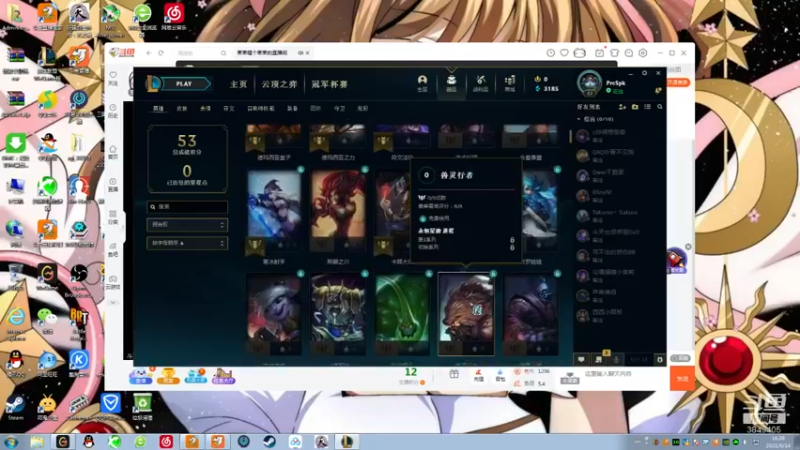Click the add friend icon
Screen dimensions: 800x450
pyautogui.click(x=622, y=107)
